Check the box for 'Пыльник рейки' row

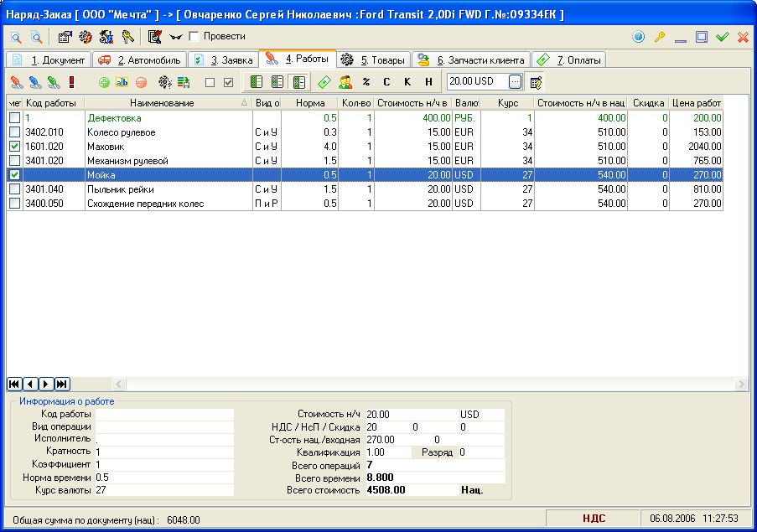[14, 189]
